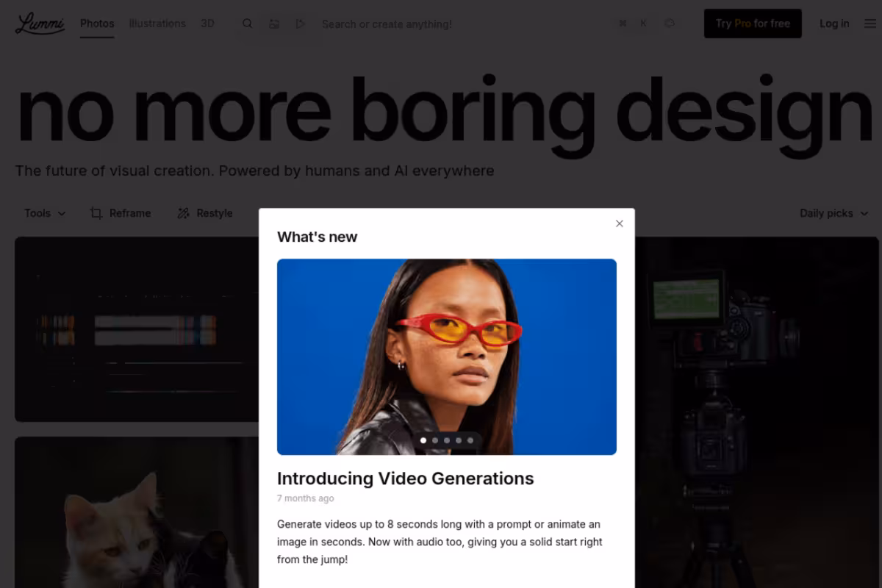Click the Reframe crop icon

pyautogui.click(x=96, y=213)
